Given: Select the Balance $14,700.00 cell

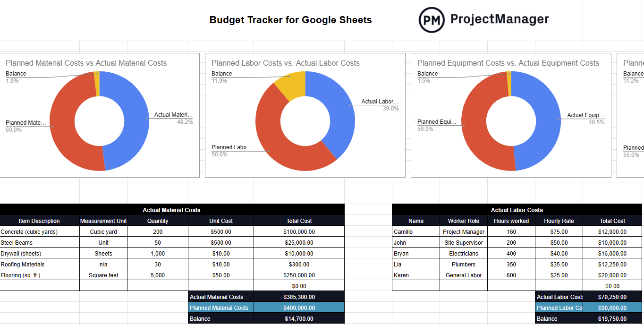Looking at the screenshot, I should pyautogui.click(x=299, y=318).
